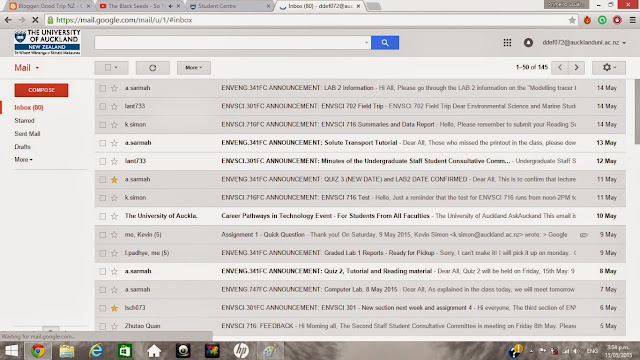
Task: Open the Drafts folder
Action: pyautogui.click(x=22, y=147)
